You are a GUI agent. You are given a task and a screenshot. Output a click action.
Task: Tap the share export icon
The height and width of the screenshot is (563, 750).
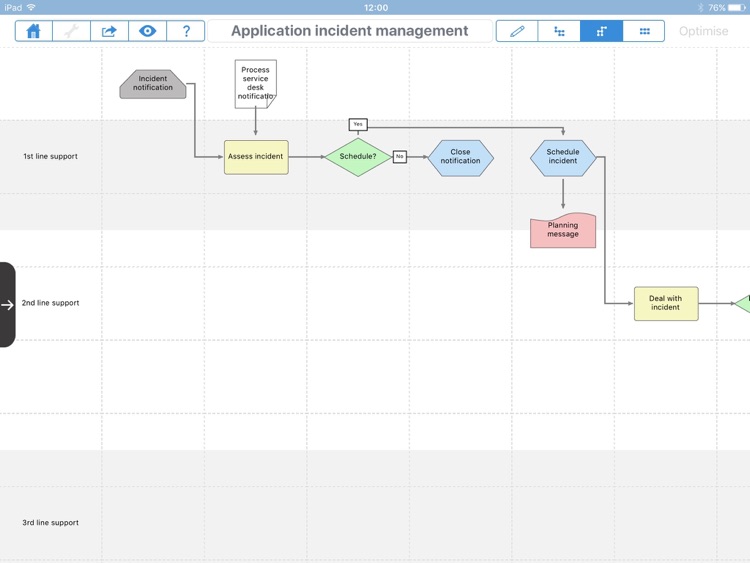[109, 31]
